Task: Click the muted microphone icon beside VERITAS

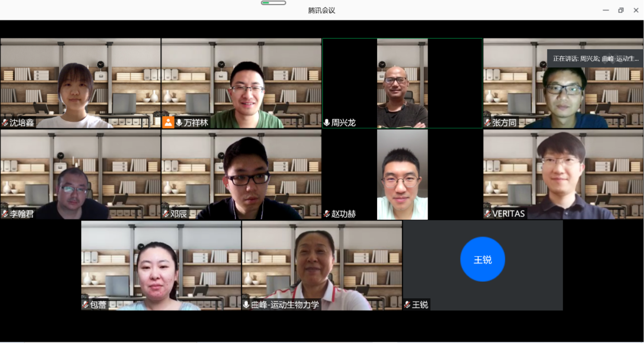Action: coord(487,214)
